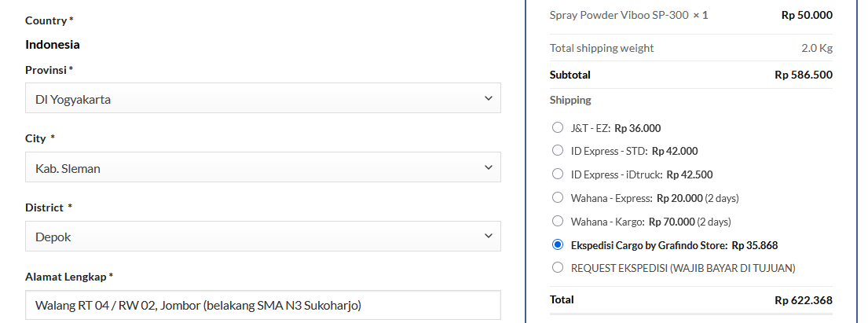The width and height of the screenshot is (868, 323).
Task: Click the Subtotal amount Rp 586.500
Action: click(803, 75)
